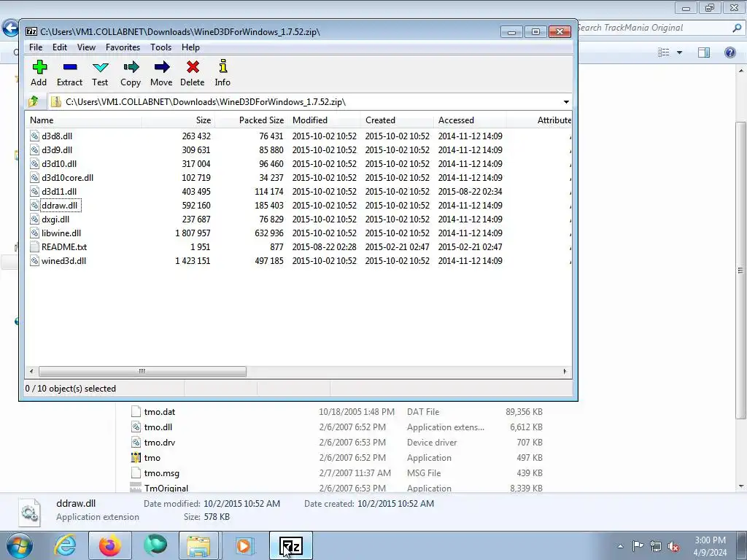Image resolution: width=747 pixels, height=560 pixels.
Task: Open the Explorer view options dropdown arrow
Action: tap(679, 52)
